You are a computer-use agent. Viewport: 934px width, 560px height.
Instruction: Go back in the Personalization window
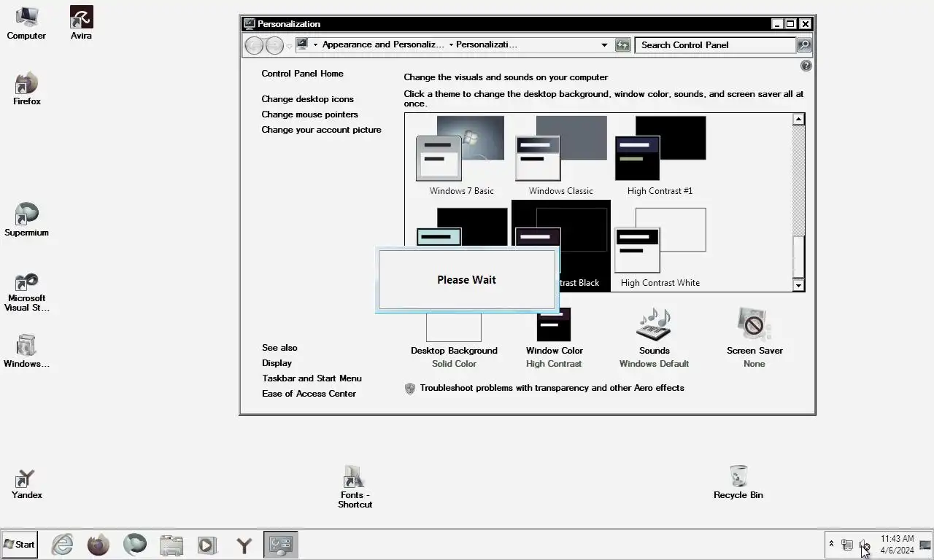[x=254, y=45]
